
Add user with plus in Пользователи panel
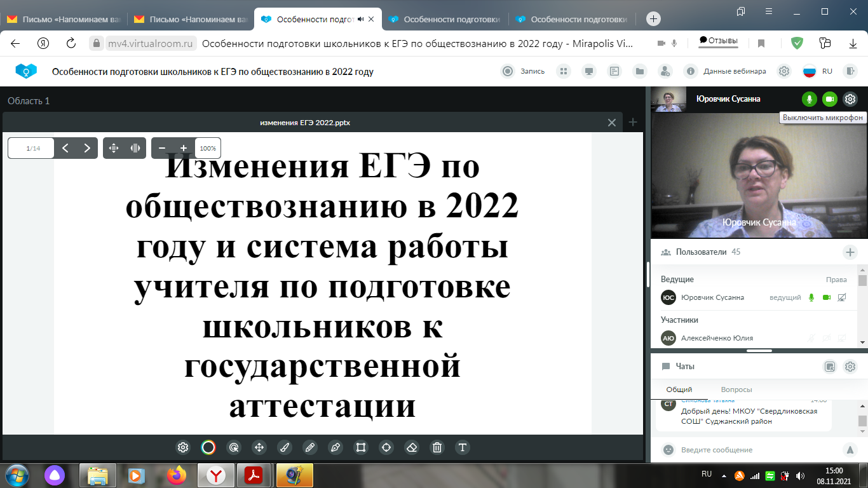point(850,252)
